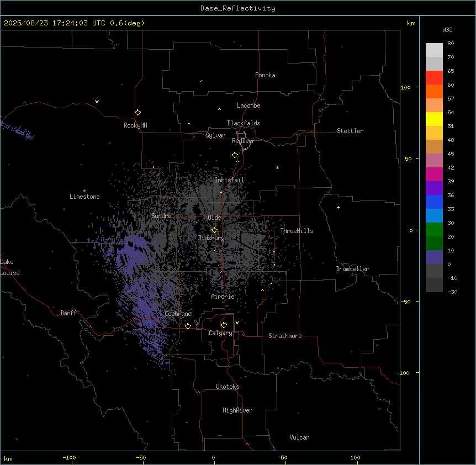Click the Limestone label
Image resolution: width=476 pixels, height=465 pixels.
pos(84,197)
